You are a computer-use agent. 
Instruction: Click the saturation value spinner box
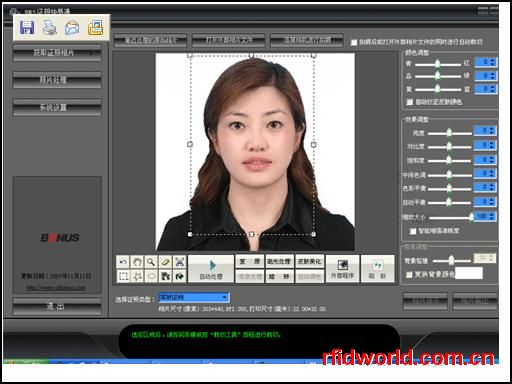click(485, 160)
